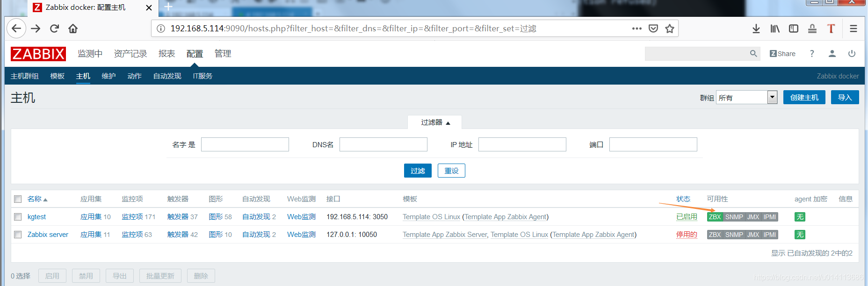Image resolution: width=868 pixels, height=286 pixels.
Task: Open the 管理 menu
Action: point(223,54)
